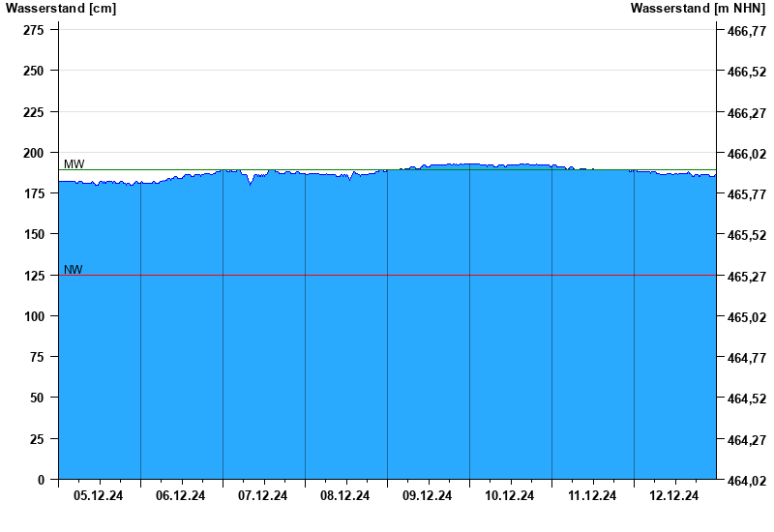
Task: Click the 466,52 value on right axis
Action: [747, 72]
